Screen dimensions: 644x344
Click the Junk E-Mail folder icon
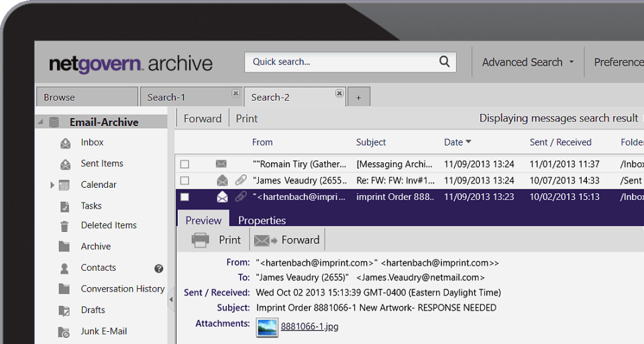64,332
